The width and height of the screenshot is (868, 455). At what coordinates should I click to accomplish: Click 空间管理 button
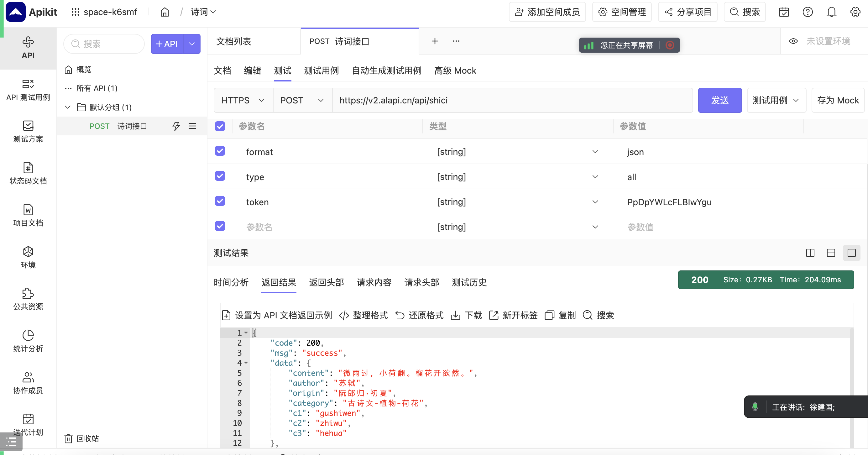pos(622,12)
